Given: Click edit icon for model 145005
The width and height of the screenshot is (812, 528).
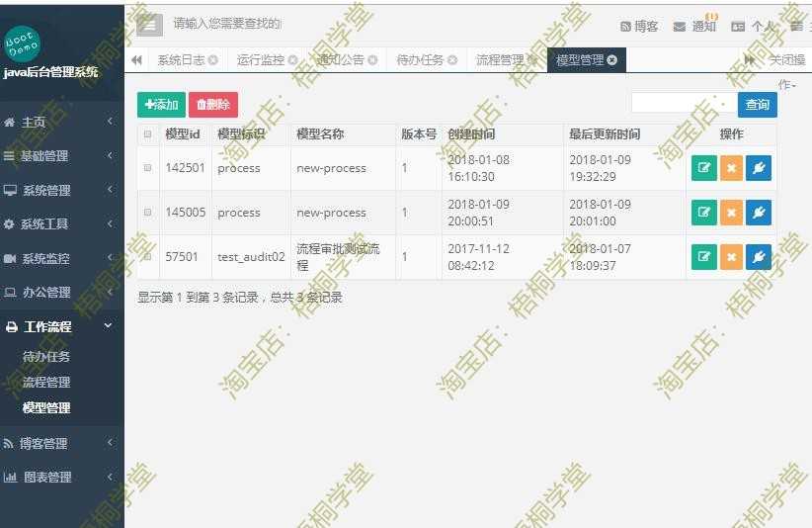Looking at the screenshot, I should tap(703, 213).
